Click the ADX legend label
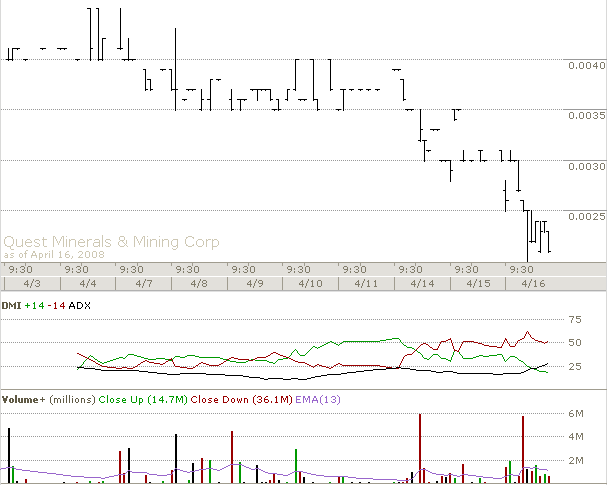This screenshot has width=607, height=485. click(x=79, y=306)
